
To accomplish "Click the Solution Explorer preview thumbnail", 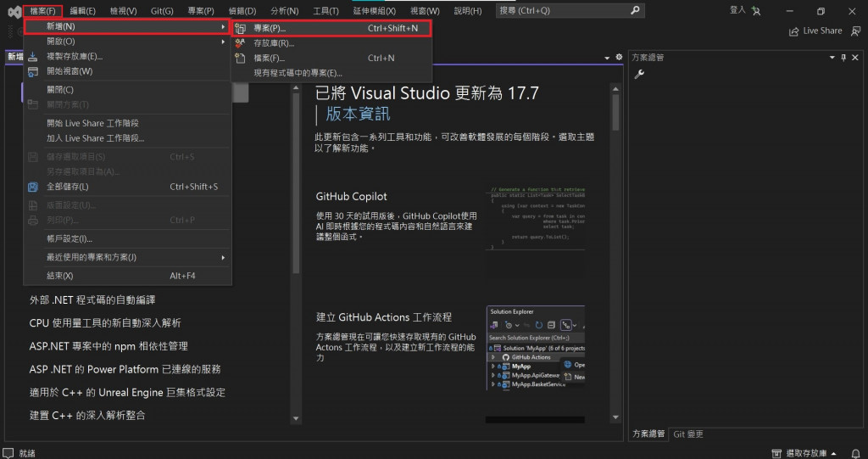I will 536,348.
